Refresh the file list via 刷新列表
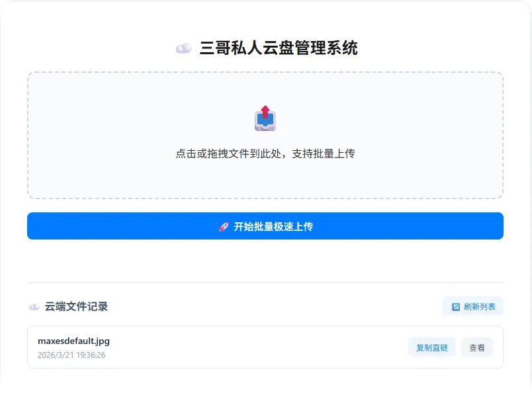 [472, 306]
